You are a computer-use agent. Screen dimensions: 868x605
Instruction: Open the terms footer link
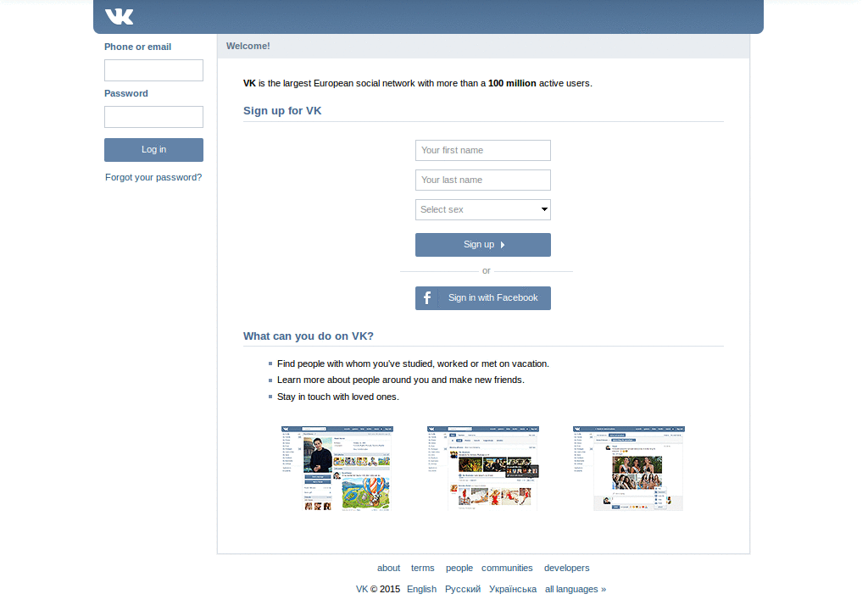point(422,568)
